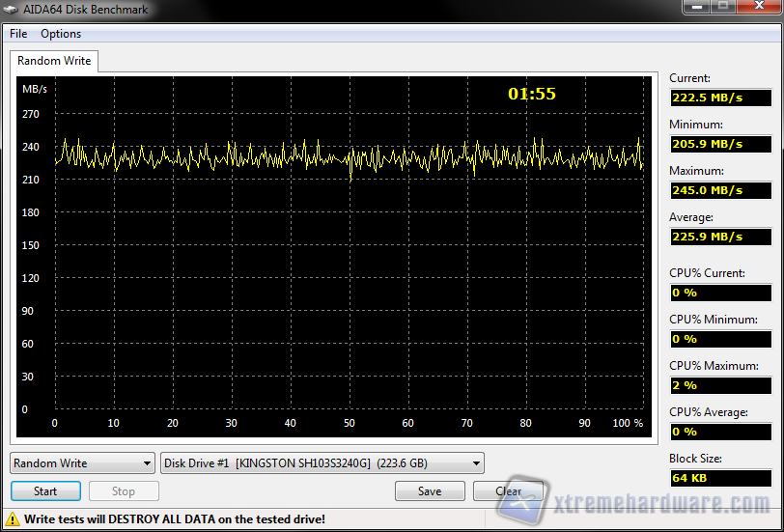This screenshot has width=784, height=532.
Task: Click the Maximum 245.0 MB/s readout
Action: [x=719, y=190]
